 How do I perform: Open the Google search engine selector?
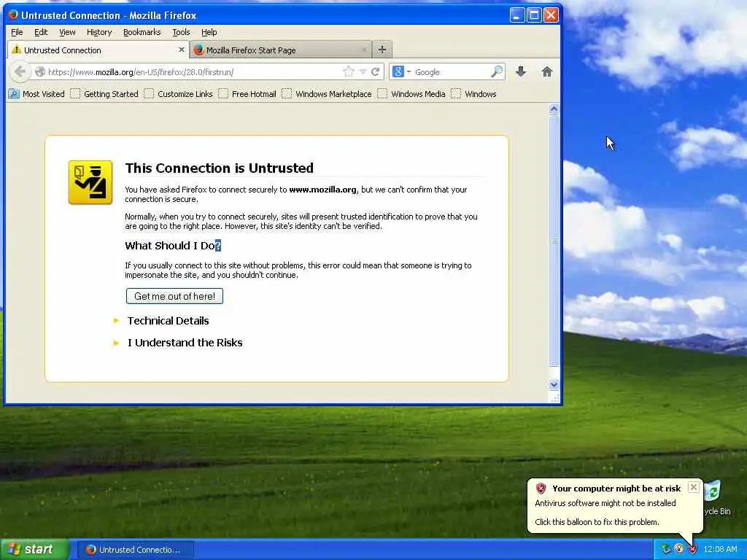click(401, 72)
